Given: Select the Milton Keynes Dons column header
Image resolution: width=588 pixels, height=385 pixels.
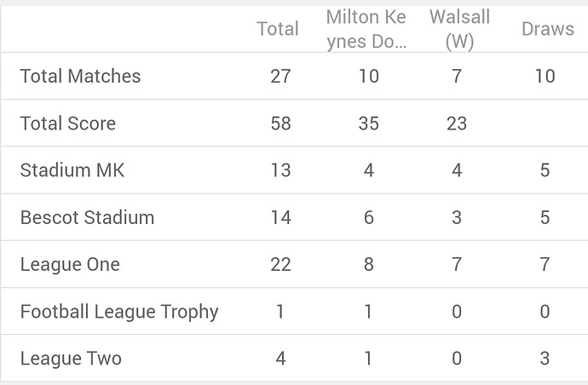Looking at the screenshot, I should pyautogui.click(x=366, y=29).
